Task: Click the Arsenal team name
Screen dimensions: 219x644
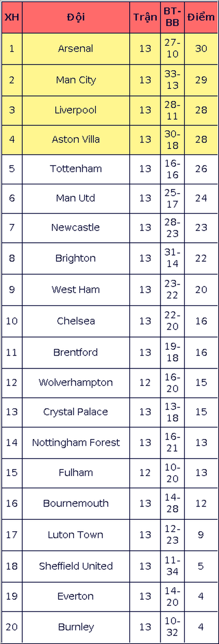Action: click(x=75, y=49)
